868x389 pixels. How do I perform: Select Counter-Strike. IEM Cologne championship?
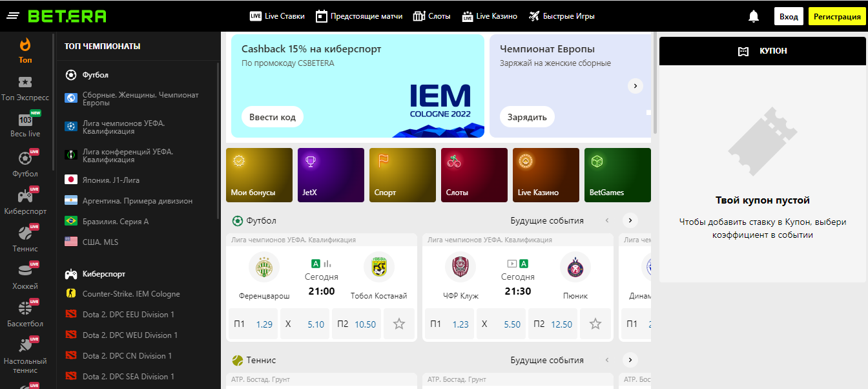(x=131, y=294)
